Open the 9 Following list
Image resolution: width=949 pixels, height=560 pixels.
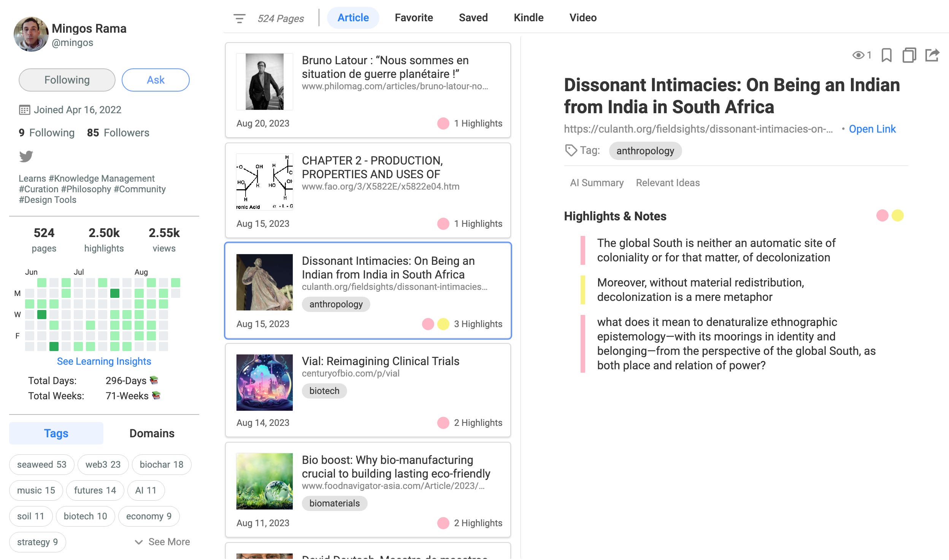pyautogui.click(x=46, y=133)
